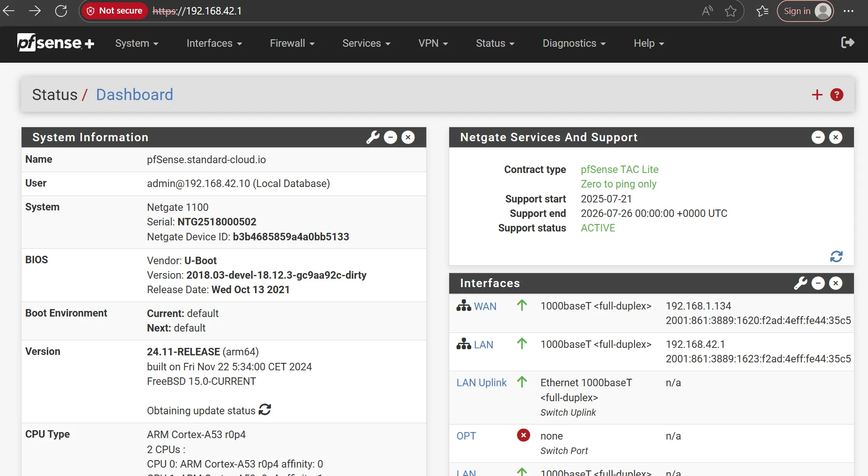Click the WAN network interface icon
The image size is (868, 476).
[x=463, y=306]
